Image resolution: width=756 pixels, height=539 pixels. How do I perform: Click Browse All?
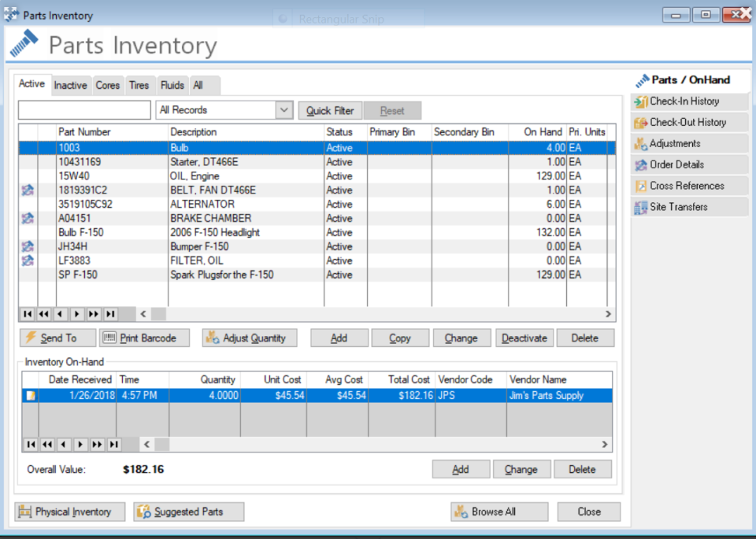tap(498, 511)
